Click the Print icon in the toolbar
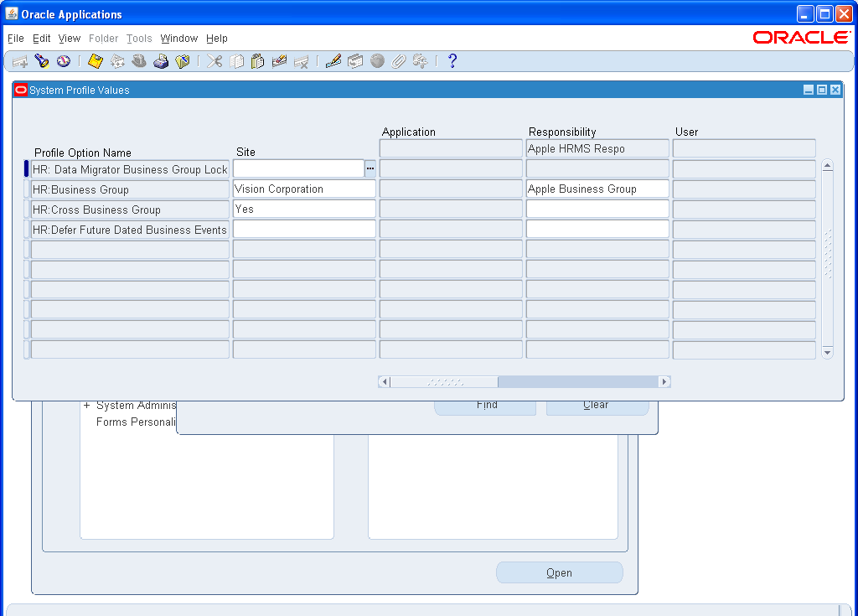Viewport: 858px width, 616px height. tap(161, 60)
